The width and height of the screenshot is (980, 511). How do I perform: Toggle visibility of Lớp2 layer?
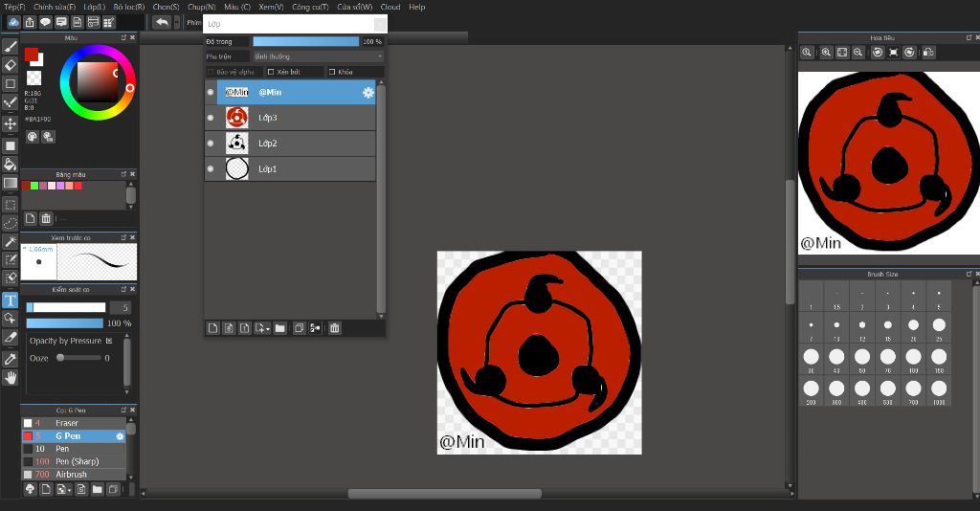(x=211, y=143)
